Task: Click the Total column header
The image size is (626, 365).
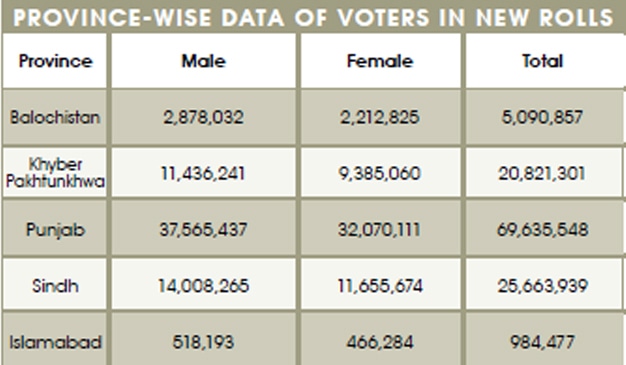Action: [x=543, y=61]
